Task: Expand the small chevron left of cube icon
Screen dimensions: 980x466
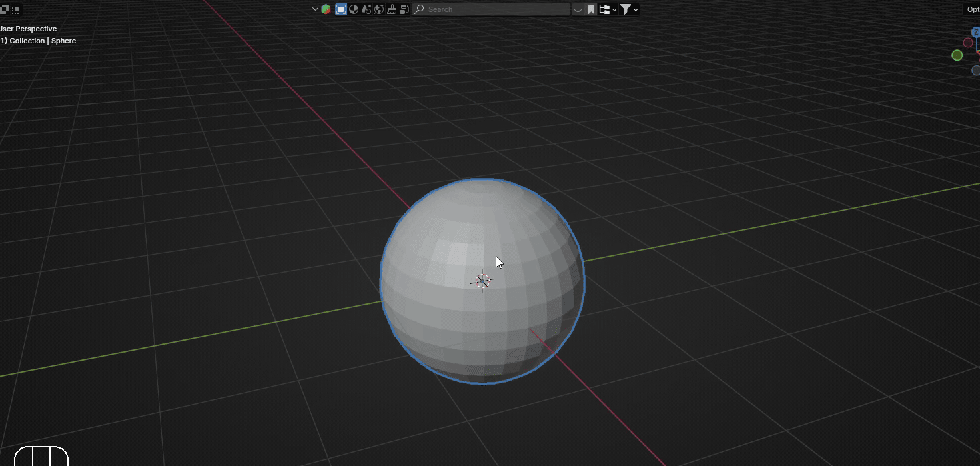Action: tap(315, 9)
